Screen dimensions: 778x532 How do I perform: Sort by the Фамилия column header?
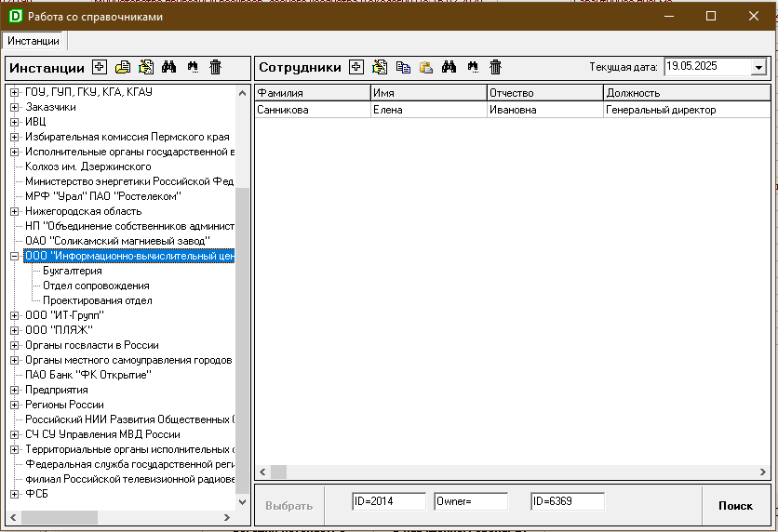[312, 93]
